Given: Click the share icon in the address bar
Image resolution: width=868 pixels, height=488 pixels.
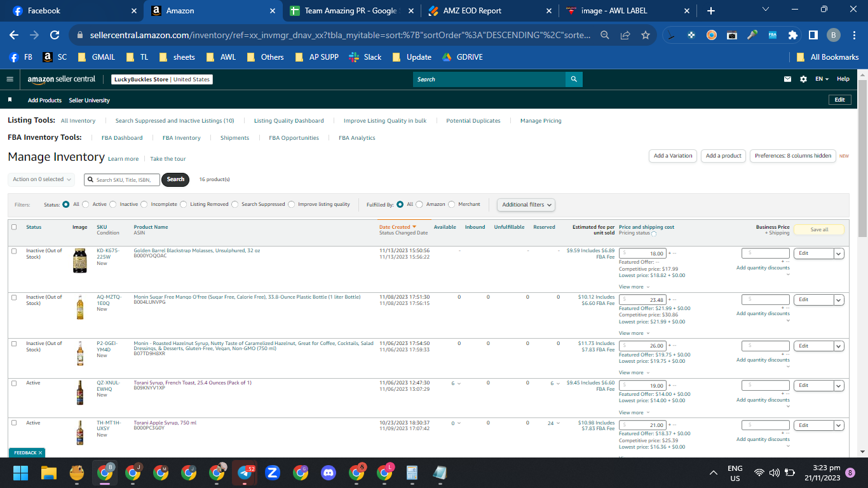Looking at the screenshot, I should click(x=626, y=35).
